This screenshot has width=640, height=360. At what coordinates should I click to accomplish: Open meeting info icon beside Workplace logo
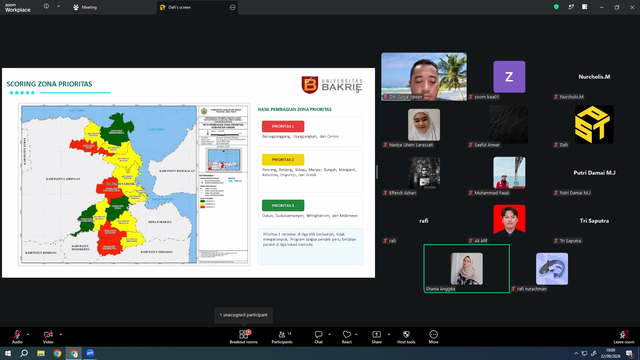click(46, 7)
